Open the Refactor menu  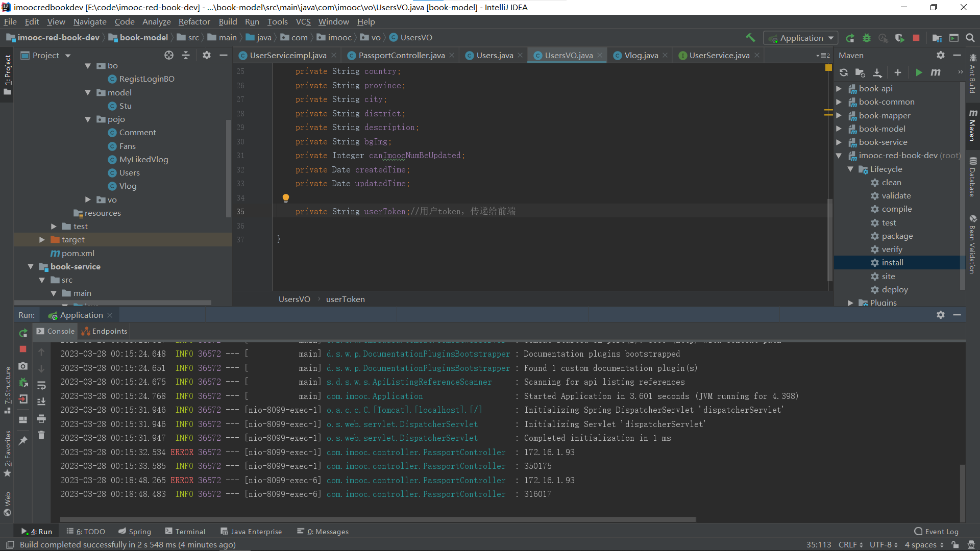(x=194, y=21)
